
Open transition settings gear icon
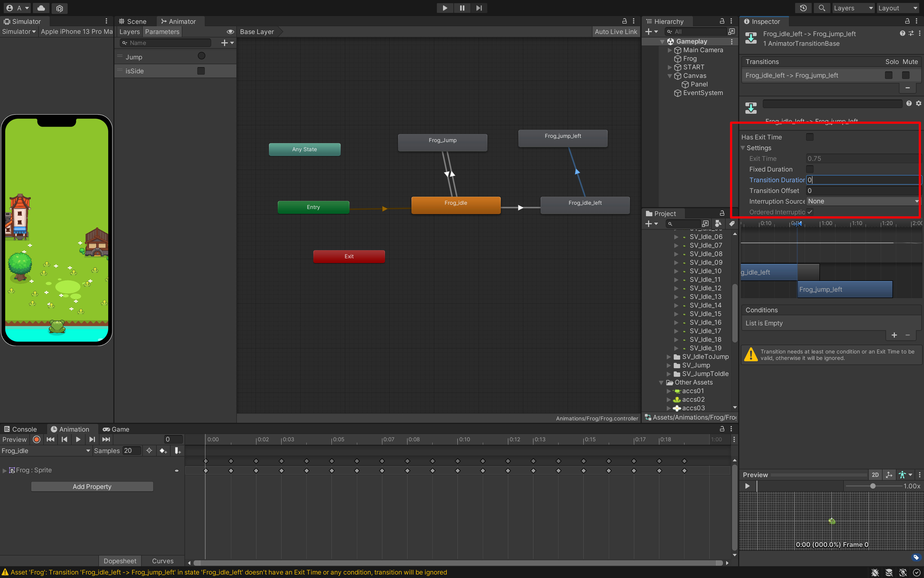pyautogui.click(x=918, y=103)
